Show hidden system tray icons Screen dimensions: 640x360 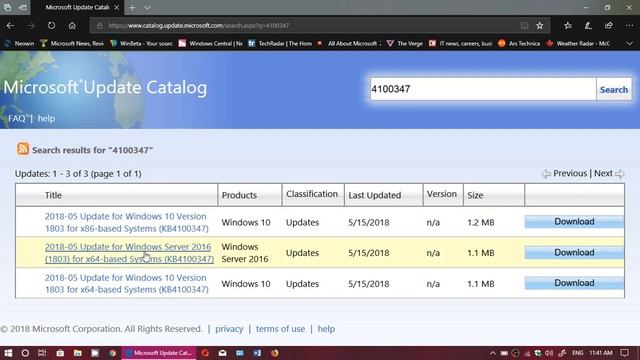coord(493,353)
